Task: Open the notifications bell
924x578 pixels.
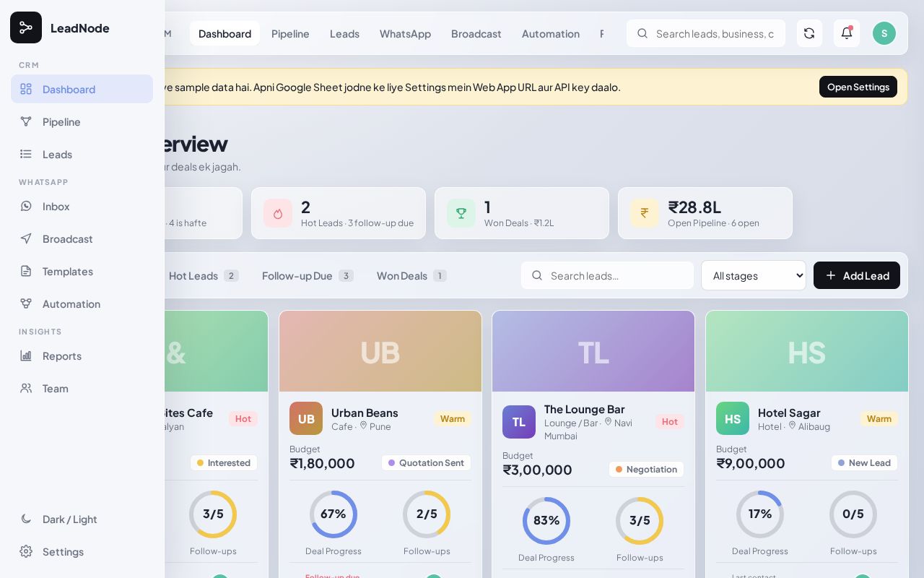Action: point(847,33)
